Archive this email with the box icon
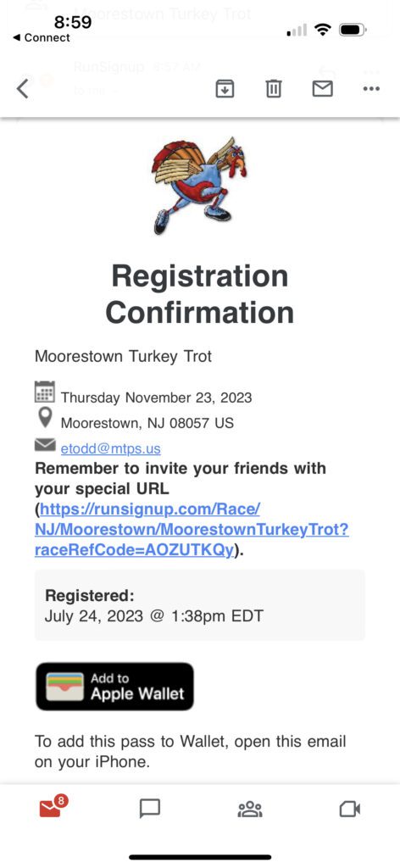 pos(225,88)
